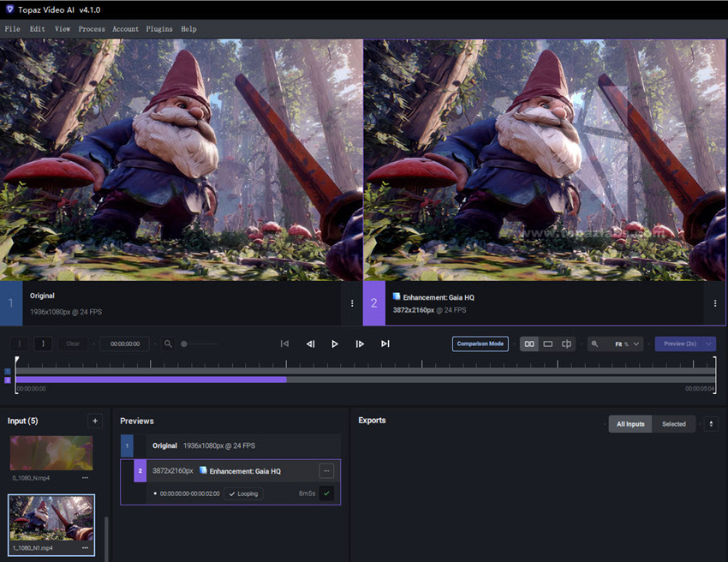The height and width of the screenshot is (562, 728).
Task: Click the Topaz Video AI logo icon
Action: pos(9,9)
